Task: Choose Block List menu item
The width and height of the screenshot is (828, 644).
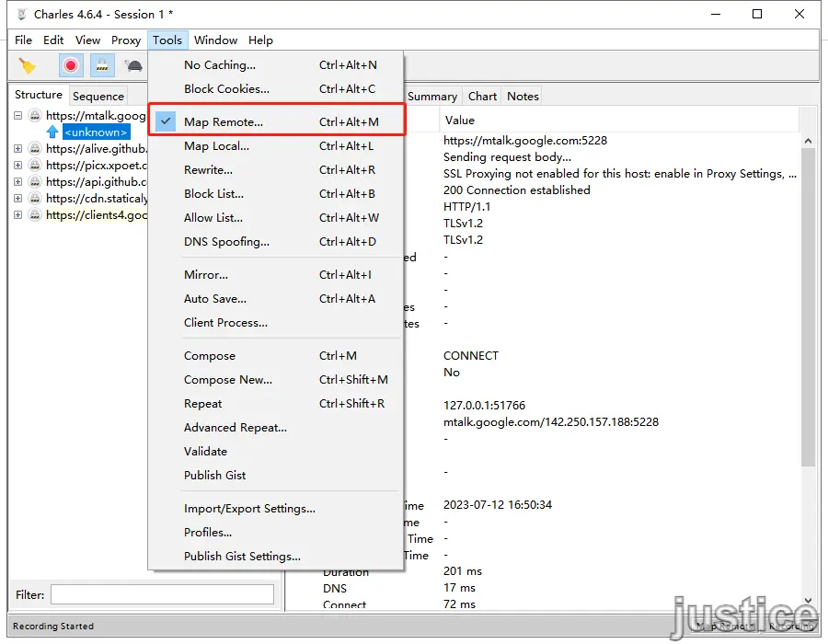Action: 277,194
